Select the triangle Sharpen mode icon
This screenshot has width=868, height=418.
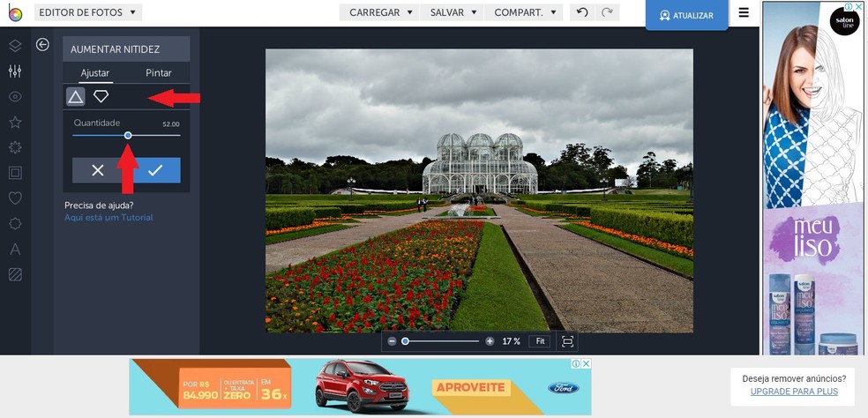click(x=76, y=97)
